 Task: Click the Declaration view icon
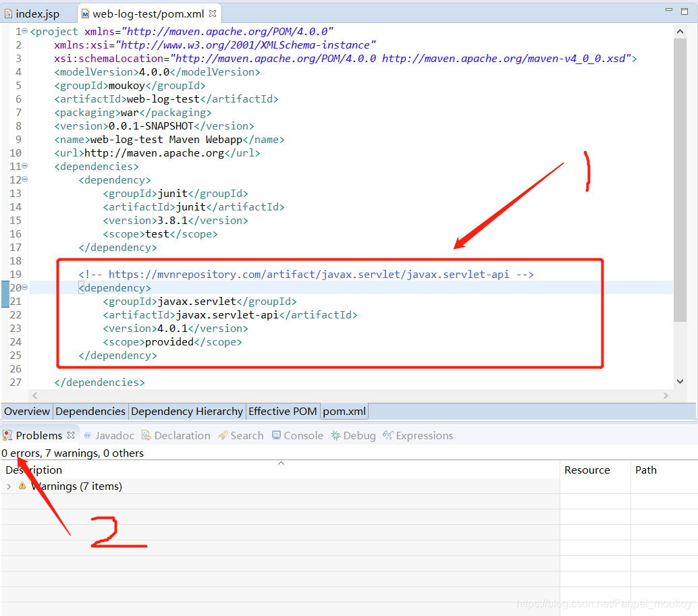pyautogui.click(x=146, y=435)
